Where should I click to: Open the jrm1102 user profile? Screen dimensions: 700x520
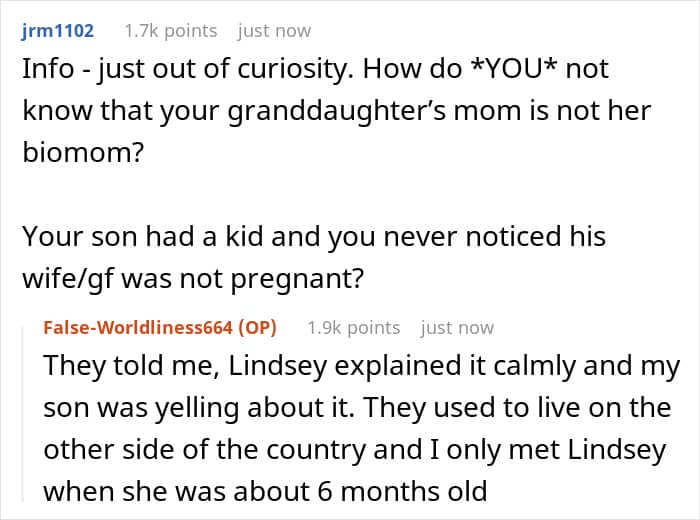click(x=58, y=31)
